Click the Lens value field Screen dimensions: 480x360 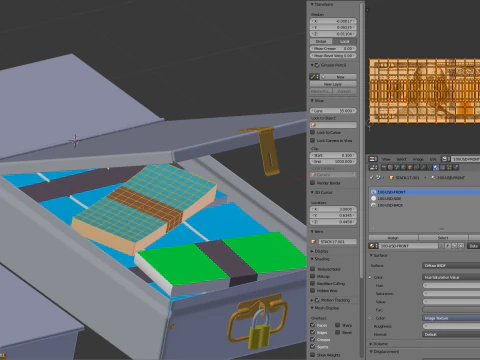point(333,111)
